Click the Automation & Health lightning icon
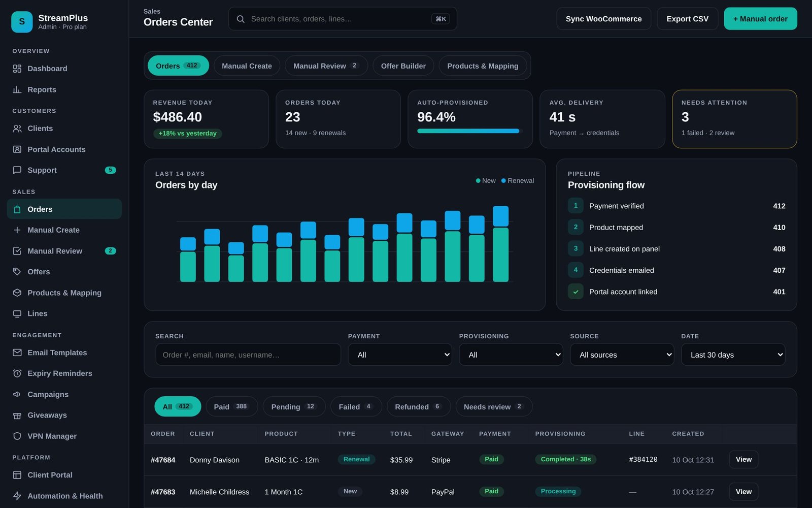 coord(17,496)
